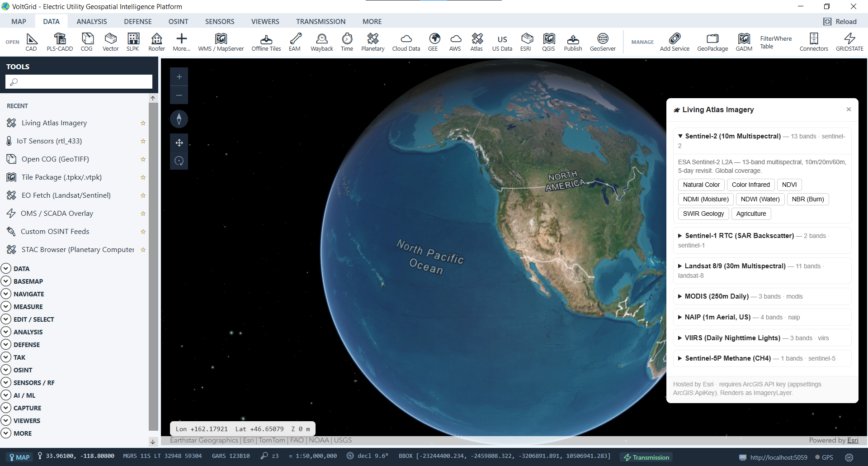Apply the Natural Color rendering
The height and width of the screenshot is (466, 868).
(701, 185)
